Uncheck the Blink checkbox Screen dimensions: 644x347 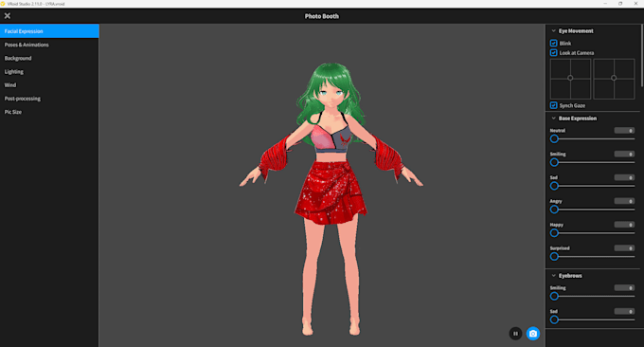[554, 44]
